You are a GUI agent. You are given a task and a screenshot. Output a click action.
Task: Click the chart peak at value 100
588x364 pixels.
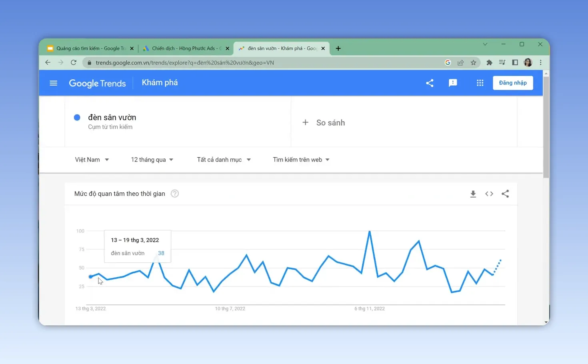(x=370, y=231)
